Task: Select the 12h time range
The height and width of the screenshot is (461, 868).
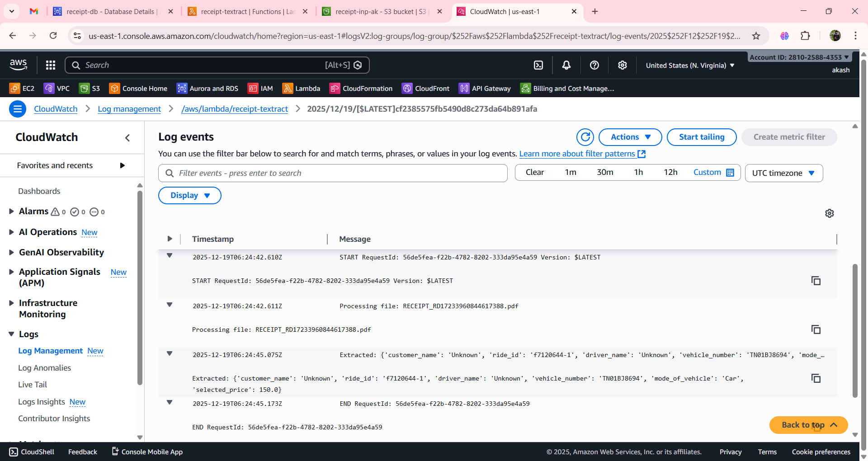Action: (671, 172)
